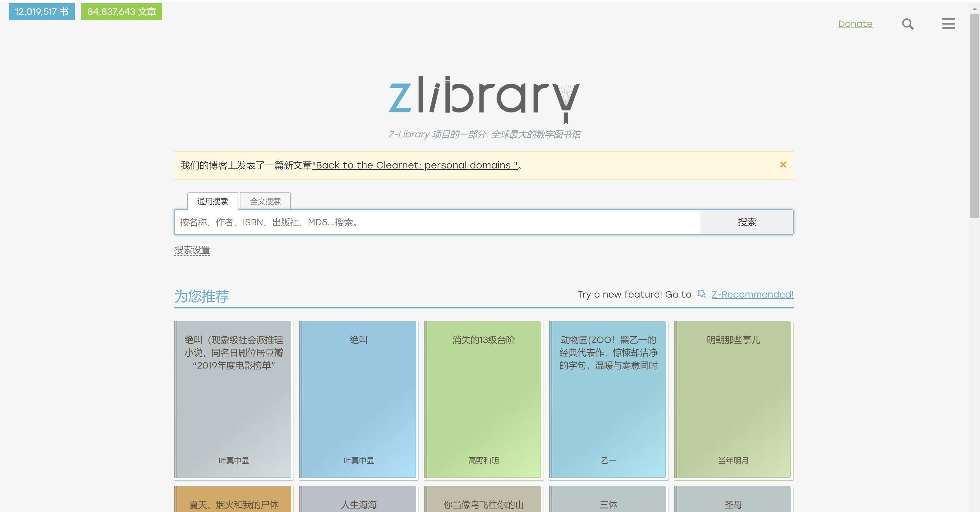Click author name 当年明月
This screenshot has width=980, height=512.
tap(733, 461)
